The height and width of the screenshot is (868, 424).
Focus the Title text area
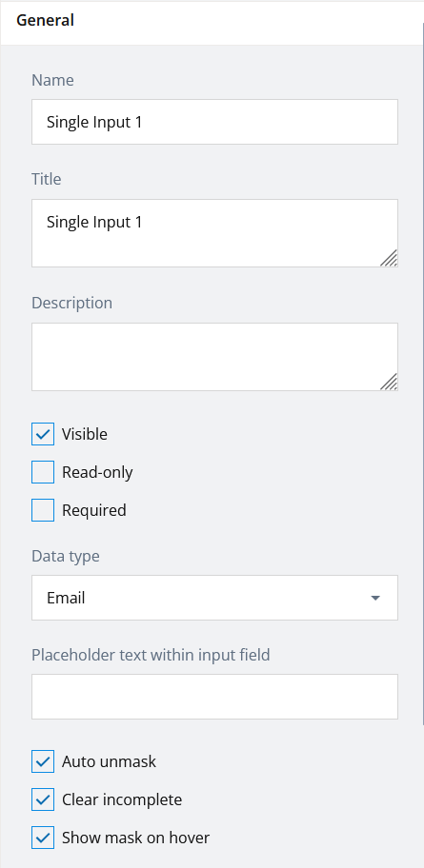pyautogui.click(x=214, y=233)
